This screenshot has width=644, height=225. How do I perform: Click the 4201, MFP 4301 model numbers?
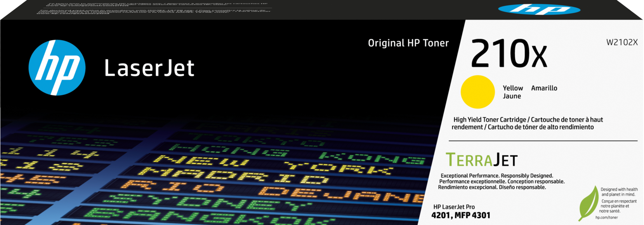[x=461, y=215]
